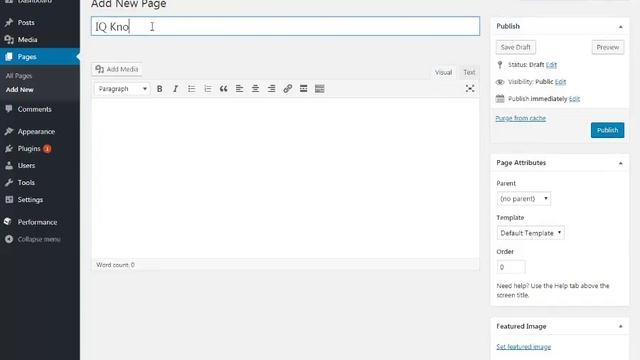This screenshot has width=640, height=360.
Task: Switch to the Text editor tab
Action: coord(469,72)
